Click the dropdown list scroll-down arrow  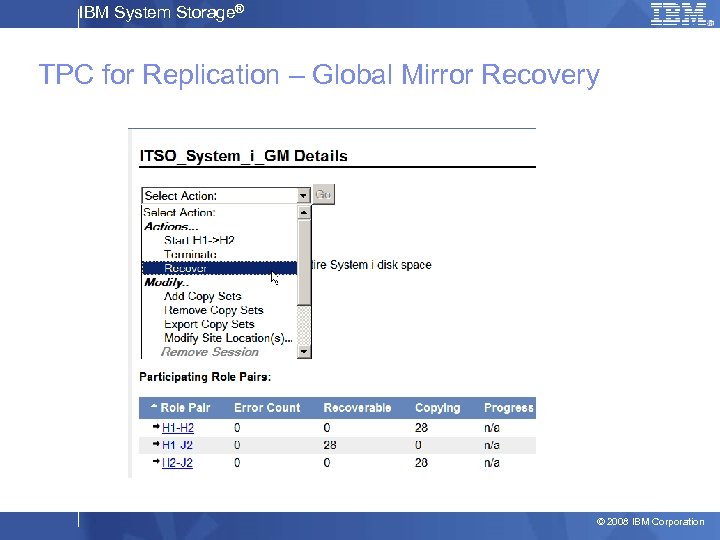tap(304, 352)
